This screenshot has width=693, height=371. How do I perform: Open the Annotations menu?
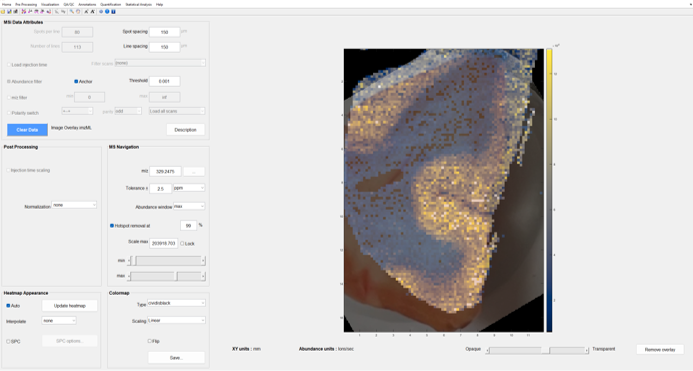click(87, 4)
